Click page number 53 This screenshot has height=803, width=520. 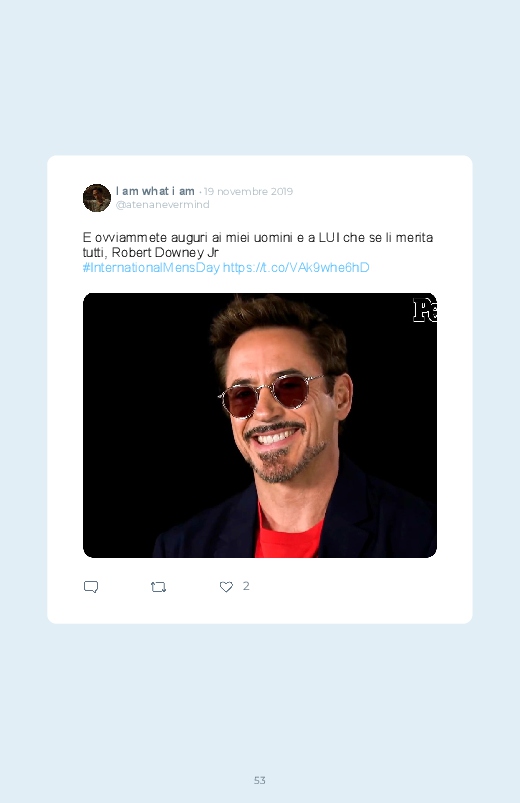(260, 780)
